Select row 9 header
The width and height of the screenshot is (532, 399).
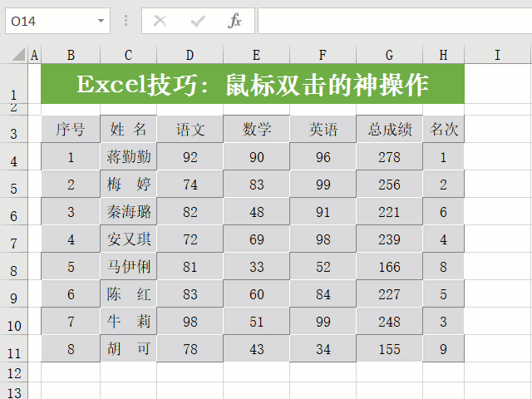click(x=13, y=293)
